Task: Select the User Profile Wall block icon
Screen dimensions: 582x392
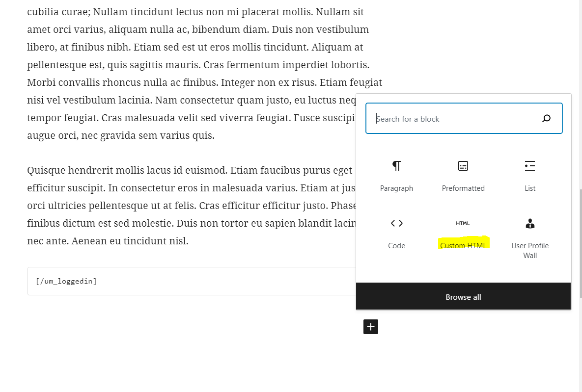Action: [x=530, y=223]
